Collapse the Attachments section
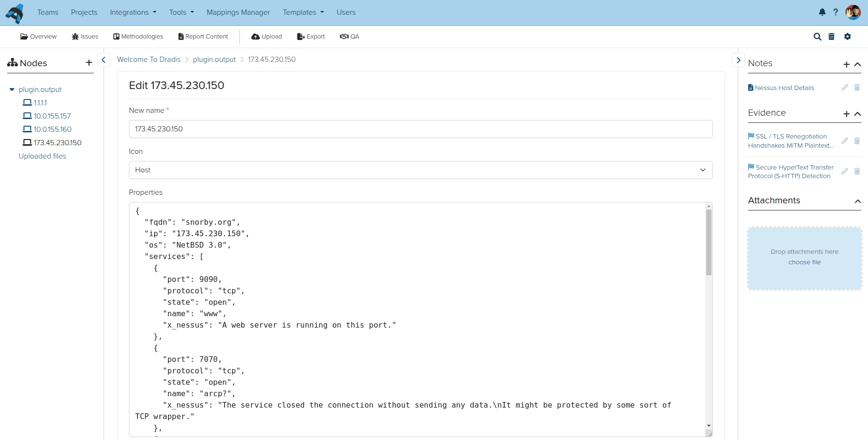Viewport: 868px width, 440px height. (x=858, y=201)
